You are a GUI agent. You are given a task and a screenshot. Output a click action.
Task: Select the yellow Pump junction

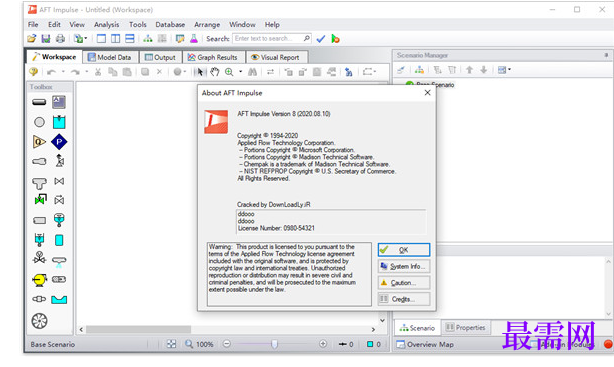39,280
